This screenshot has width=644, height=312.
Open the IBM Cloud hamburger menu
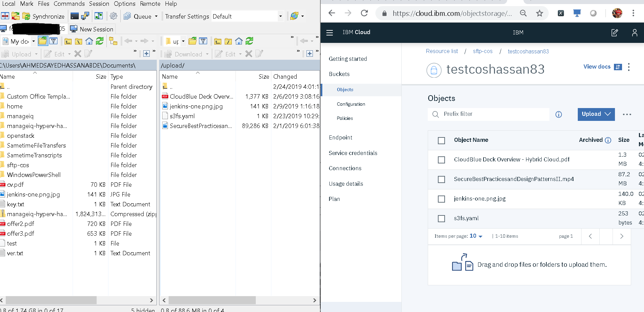coord(330,32)
